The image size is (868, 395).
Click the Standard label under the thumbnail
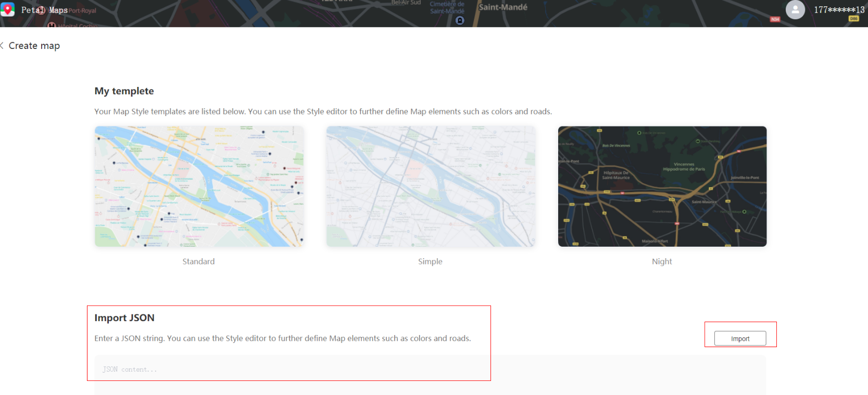click(198, 261)
